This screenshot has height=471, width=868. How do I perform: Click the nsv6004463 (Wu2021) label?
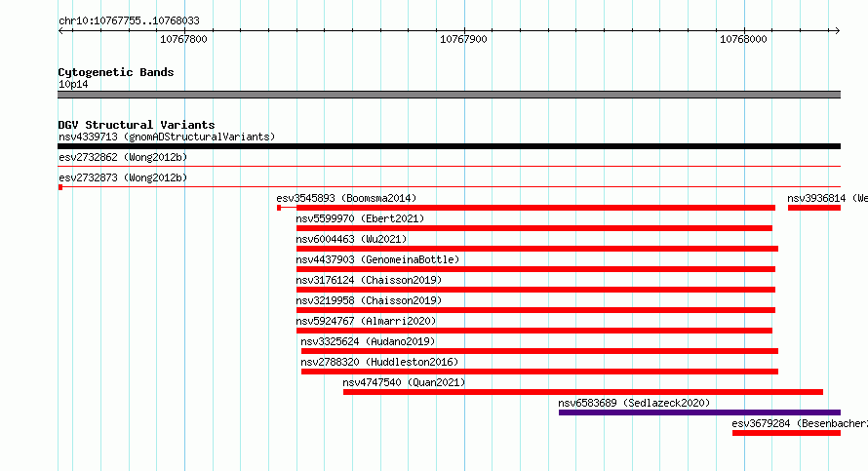click(351, 239)
